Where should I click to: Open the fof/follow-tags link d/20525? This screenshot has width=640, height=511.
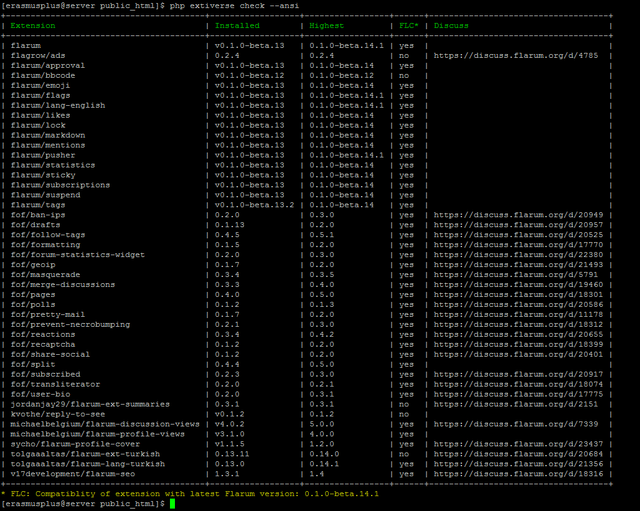tap(518, 235)
